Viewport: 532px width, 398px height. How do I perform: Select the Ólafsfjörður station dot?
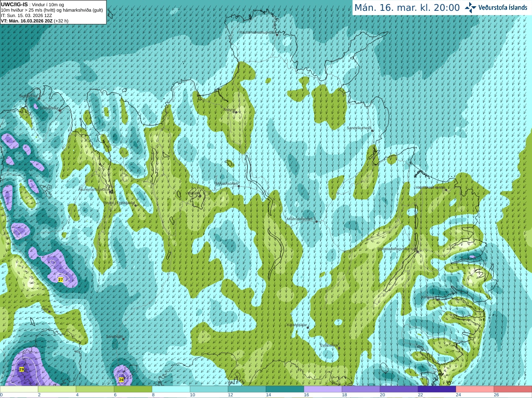[x=60, y=111]
